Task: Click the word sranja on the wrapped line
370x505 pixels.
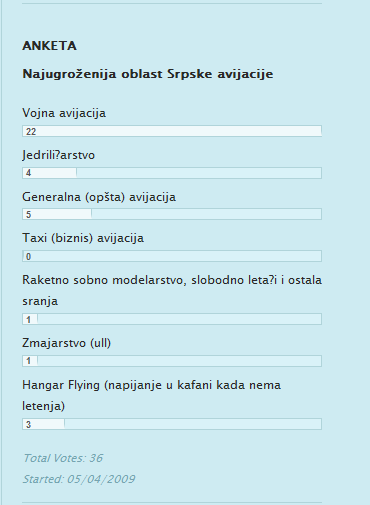Action: click(40, 301)
